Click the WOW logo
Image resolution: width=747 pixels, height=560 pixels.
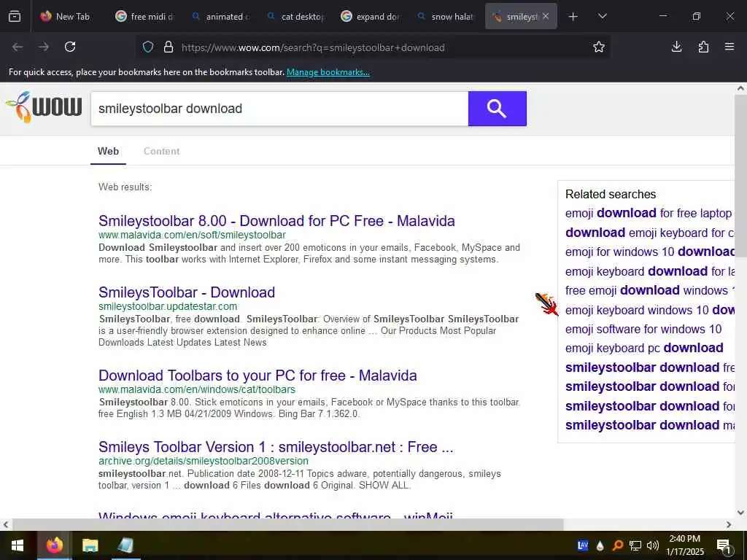pos(44,106)
